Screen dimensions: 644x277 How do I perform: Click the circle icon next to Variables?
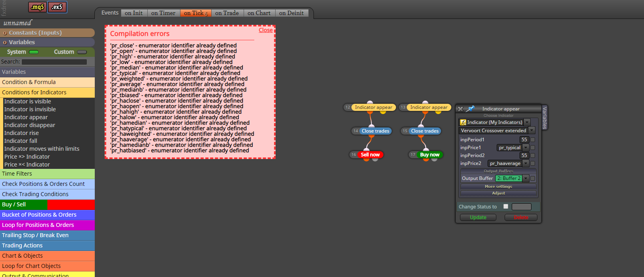5,42
